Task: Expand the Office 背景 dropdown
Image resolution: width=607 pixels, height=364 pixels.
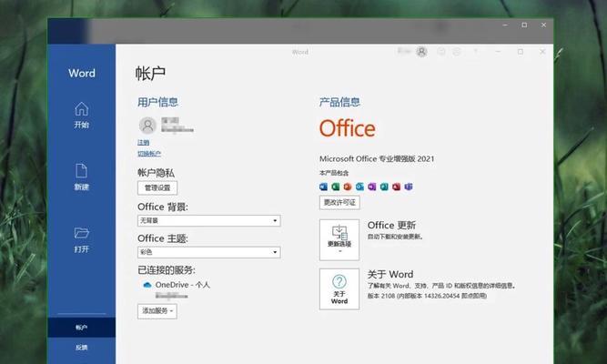Action: tap(209, 221)
